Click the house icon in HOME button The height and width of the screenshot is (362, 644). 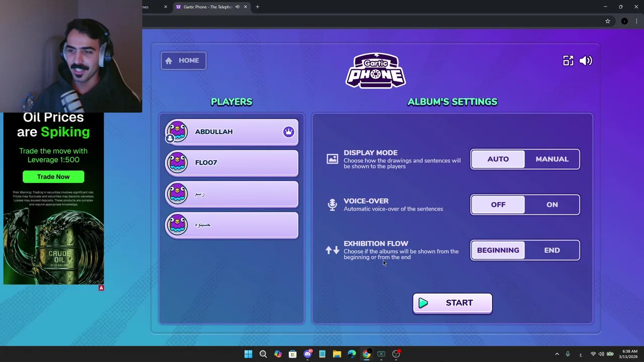click(169, 60)
